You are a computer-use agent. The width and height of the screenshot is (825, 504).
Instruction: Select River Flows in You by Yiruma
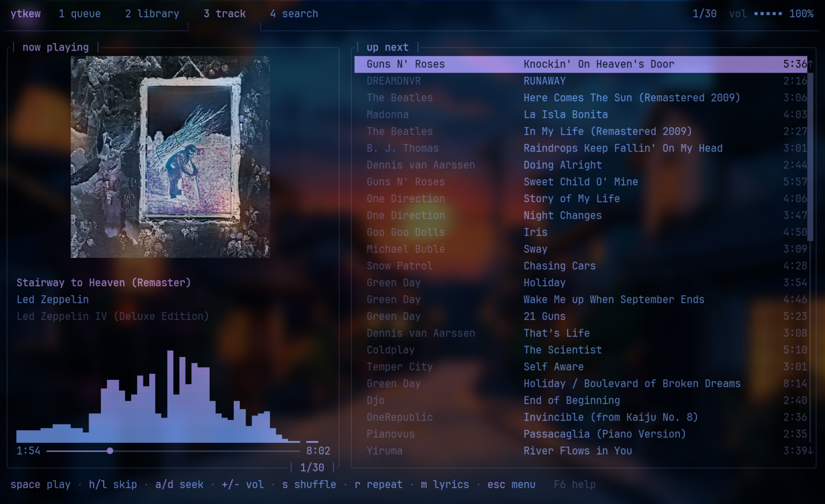580,450
